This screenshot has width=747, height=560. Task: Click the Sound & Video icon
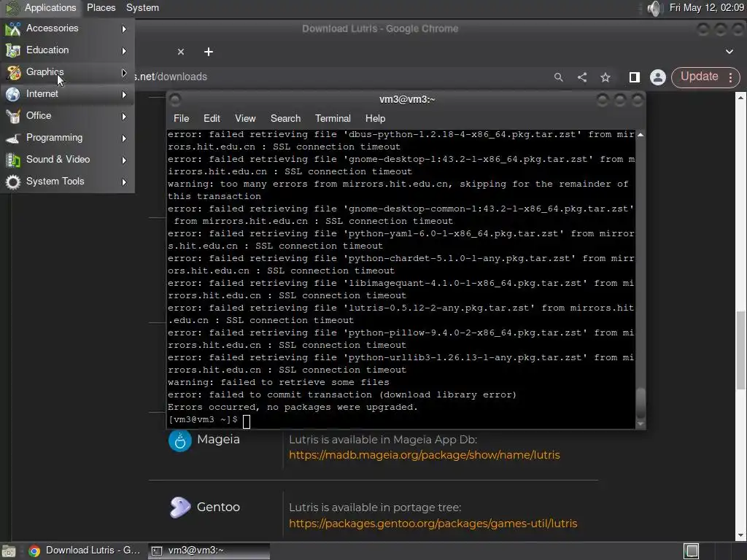pos(13,160)
